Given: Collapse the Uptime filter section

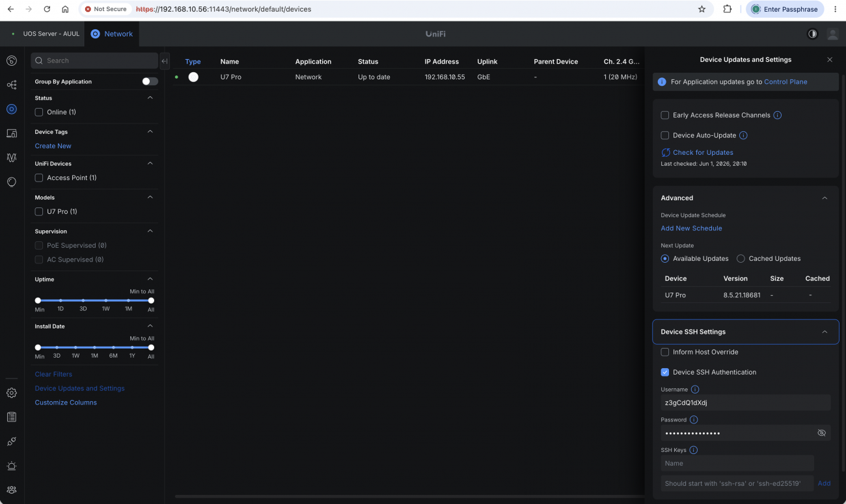Looking at the screenshot, I should tap(150, 279).
